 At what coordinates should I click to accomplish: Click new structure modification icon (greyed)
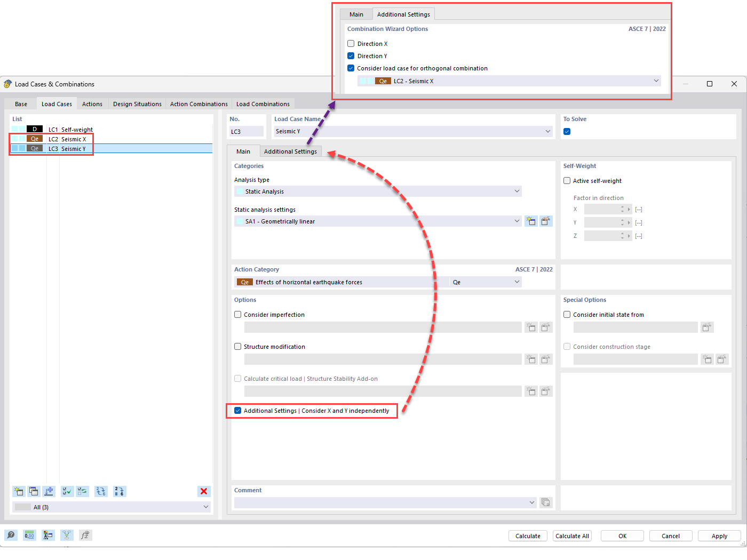coord(531,359)
